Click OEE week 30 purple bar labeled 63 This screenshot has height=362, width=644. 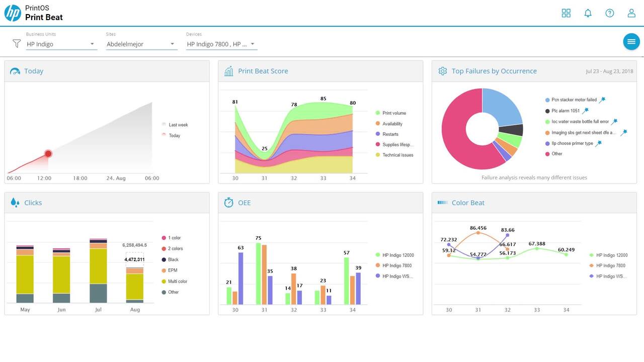[240, 278]
